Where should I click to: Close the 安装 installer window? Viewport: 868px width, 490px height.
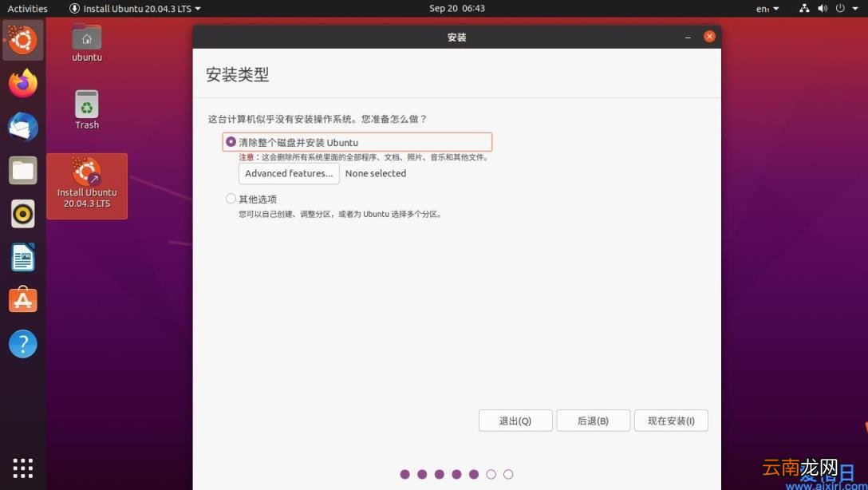click(709, 37)
